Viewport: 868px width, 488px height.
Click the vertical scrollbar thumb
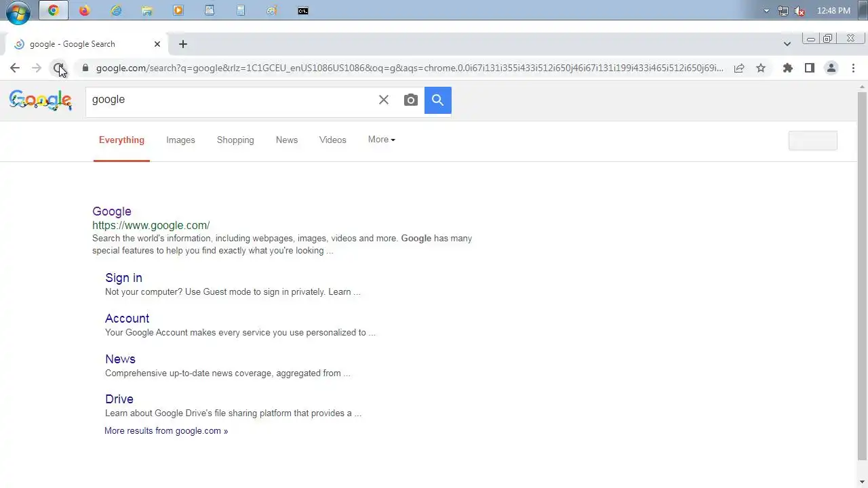click(863, 274)
